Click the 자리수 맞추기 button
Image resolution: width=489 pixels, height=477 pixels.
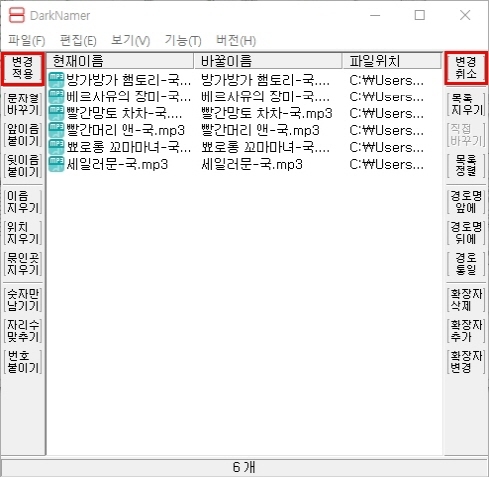23,331
